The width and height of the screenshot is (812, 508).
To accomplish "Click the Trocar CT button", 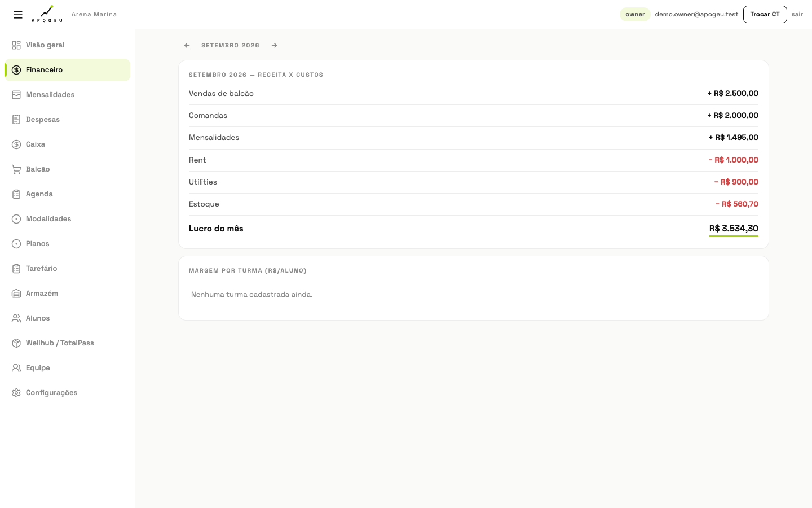I will coord(765,15).
